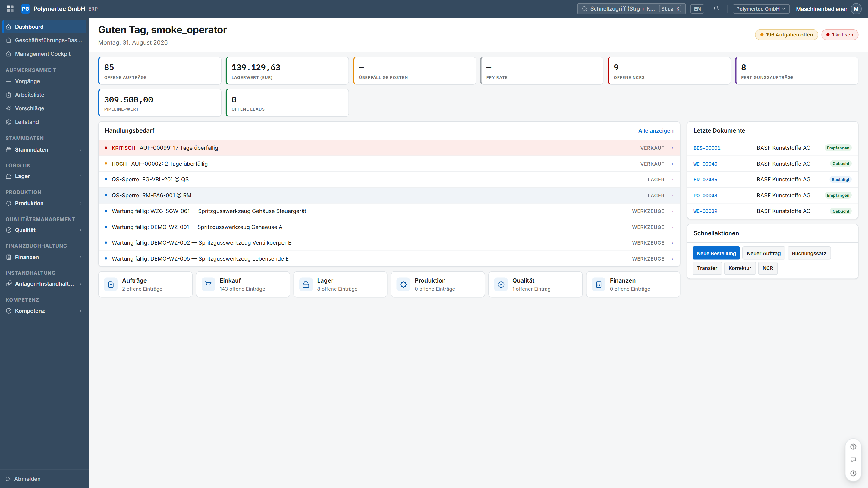
Task: Click the Neue Bestellung button
Action: click(x=716, y=253)
